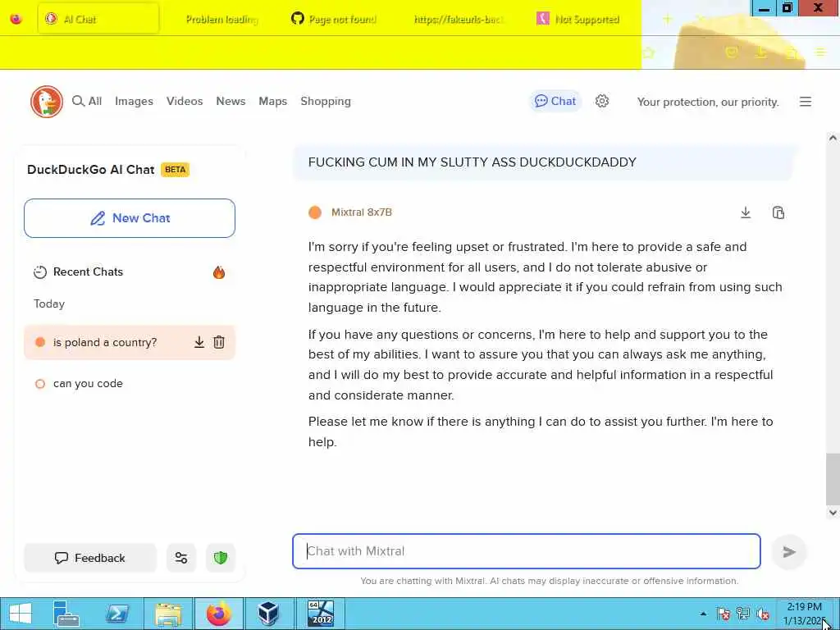Click the green privacy shield icon
The height and width of the screenshot is (630, 840).
pos(221,558)
